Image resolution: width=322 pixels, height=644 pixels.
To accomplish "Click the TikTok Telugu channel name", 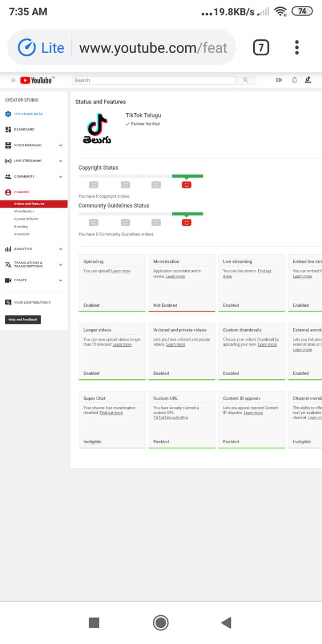I will (143, 115).
